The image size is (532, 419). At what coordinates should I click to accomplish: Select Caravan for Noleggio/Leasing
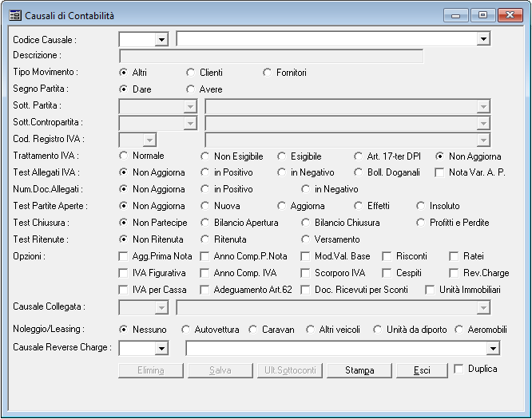tap(252, 330)
